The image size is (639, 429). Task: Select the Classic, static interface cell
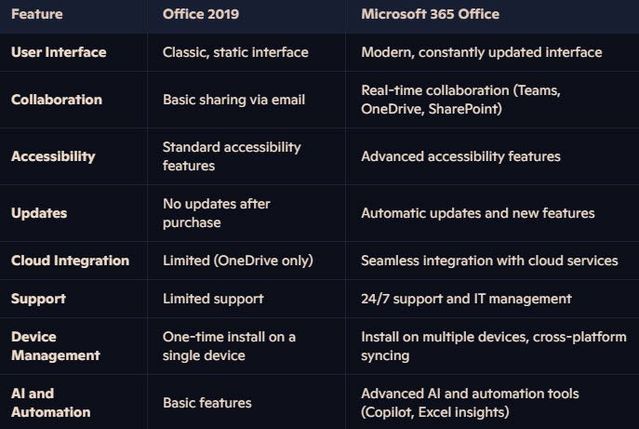(x=236, y=52)
